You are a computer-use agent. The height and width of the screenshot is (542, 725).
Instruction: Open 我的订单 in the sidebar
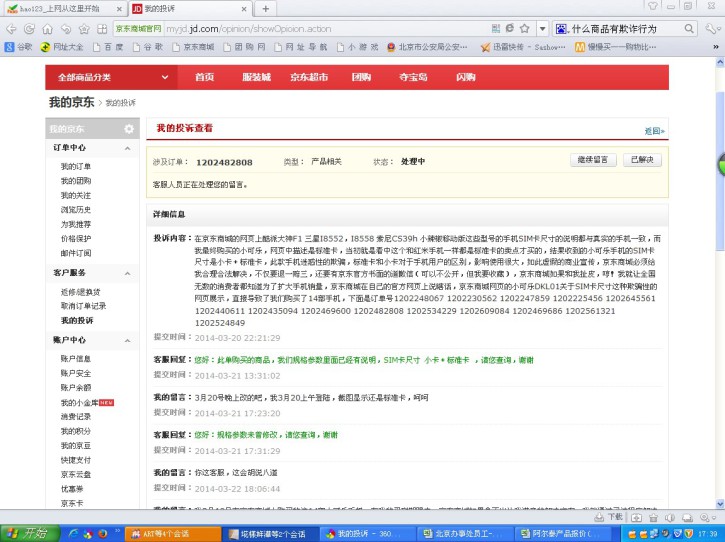(76, 166)
